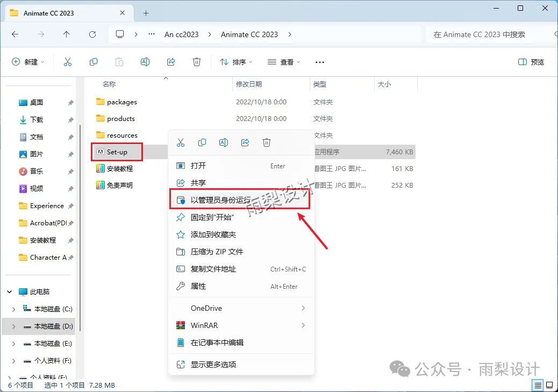Expand the 个人资料 (F:) tree node
Image resolution: width=558 pixels, height=392 pixels.
pos(13,361)
